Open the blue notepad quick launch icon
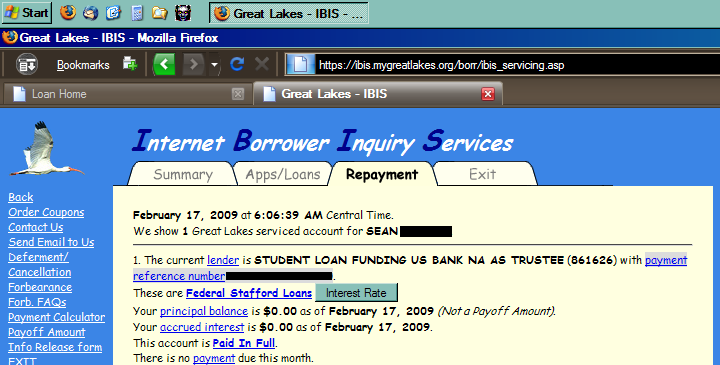Image resolution: width=720 pixels, height=365 pixels. 113,13
